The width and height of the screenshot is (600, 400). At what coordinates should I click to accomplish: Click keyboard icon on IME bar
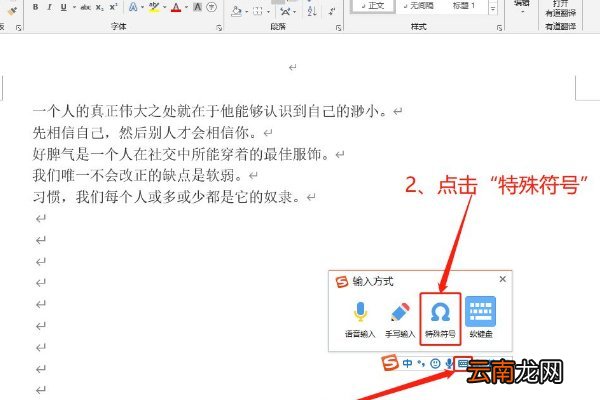(462, 363)
